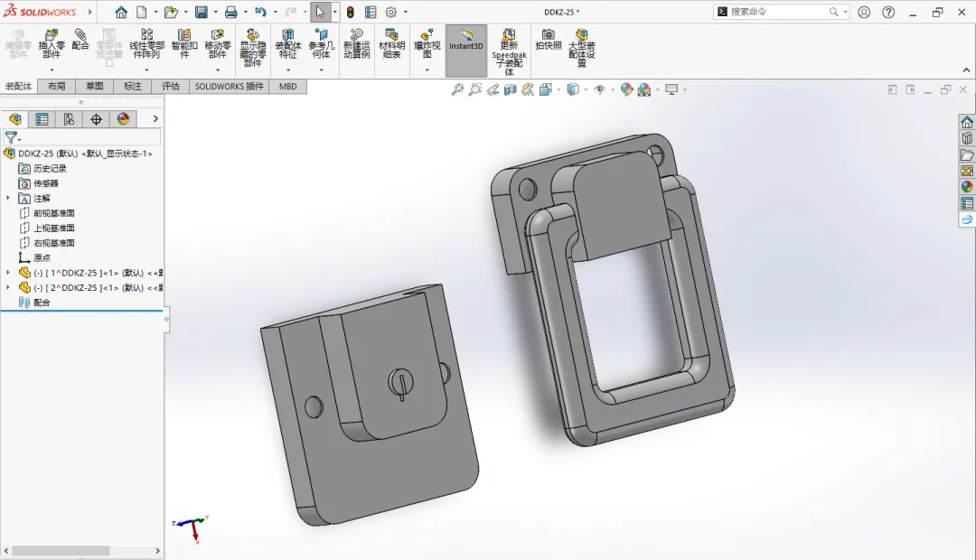Open SOLIDWORKS Resources home pane icon
Viewport: 976px width, 560px height.
point(967,122)
